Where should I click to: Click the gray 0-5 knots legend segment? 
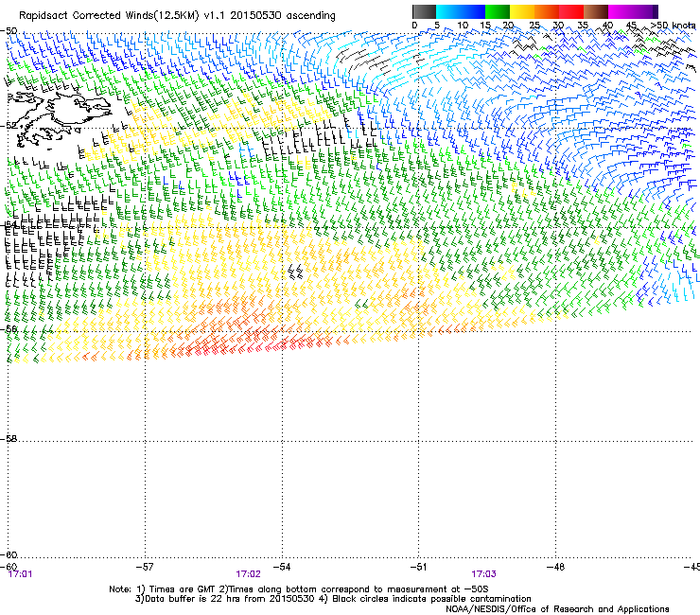[x=424, y=11]
